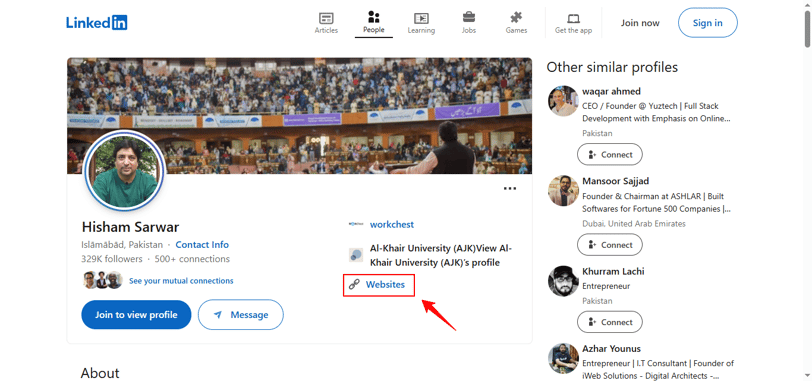Click Join now link
This screenshot has width=812, height=381.
click(640, 23)
